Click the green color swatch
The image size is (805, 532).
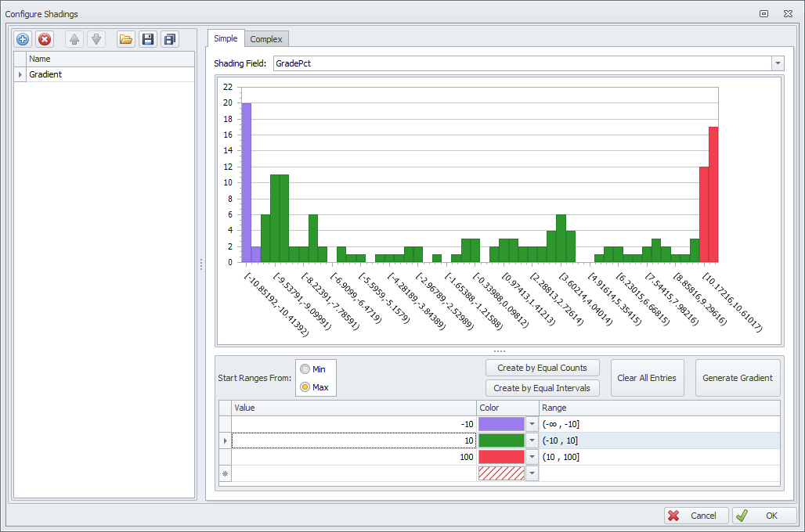[501, 440]
